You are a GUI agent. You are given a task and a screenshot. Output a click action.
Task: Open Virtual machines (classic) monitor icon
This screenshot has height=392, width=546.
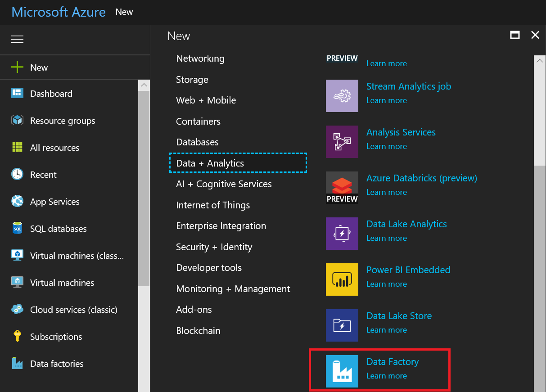tap(17, 256)
